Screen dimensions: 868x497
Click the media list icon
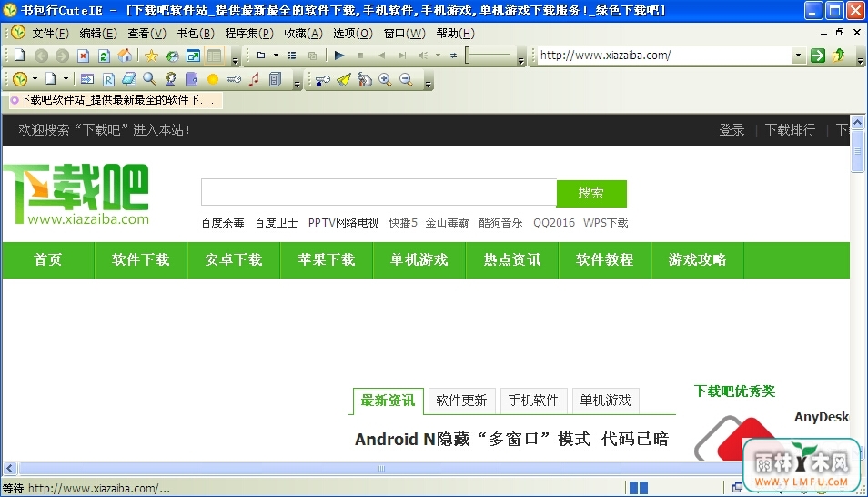[292, 56]
